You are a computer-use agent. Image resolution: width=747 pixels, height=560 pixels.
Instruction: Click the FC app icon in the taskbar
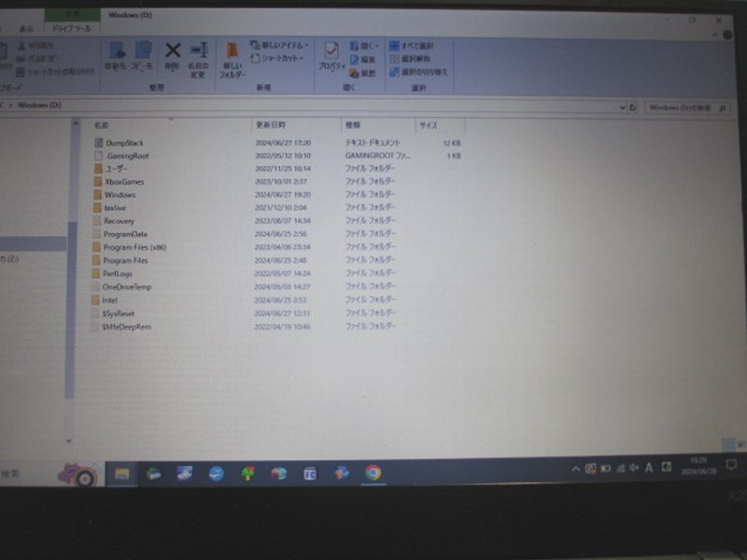pyautogui.click(x=310, y=474)
